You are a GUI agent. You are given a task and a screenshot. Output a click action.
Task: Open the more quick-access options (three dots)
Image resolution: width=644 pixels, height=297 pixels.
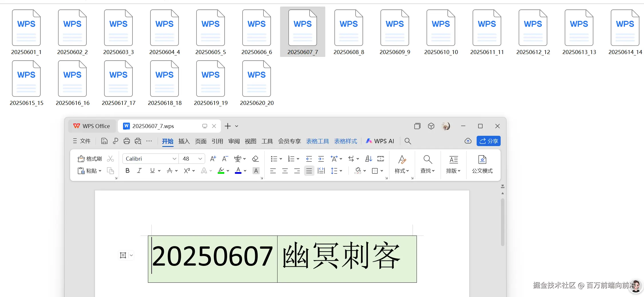[x=149, y=141]
